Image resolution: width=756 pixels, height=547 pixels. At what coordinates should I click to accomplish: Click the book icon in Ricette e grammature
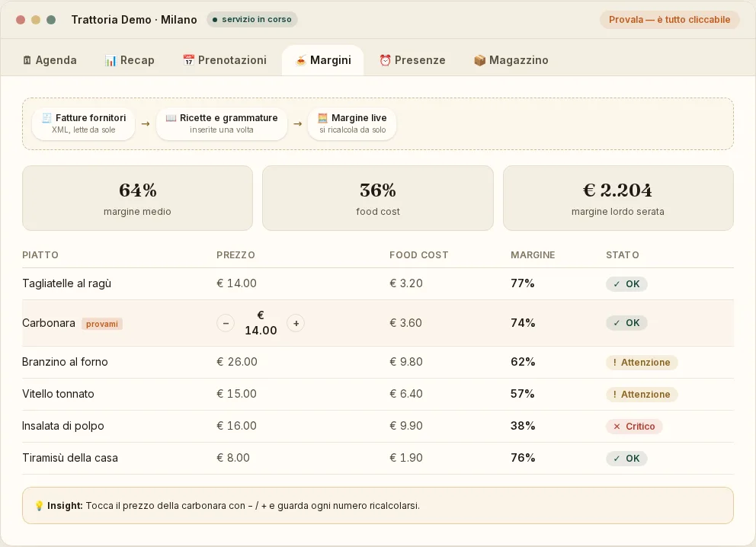tap(171, 118)
